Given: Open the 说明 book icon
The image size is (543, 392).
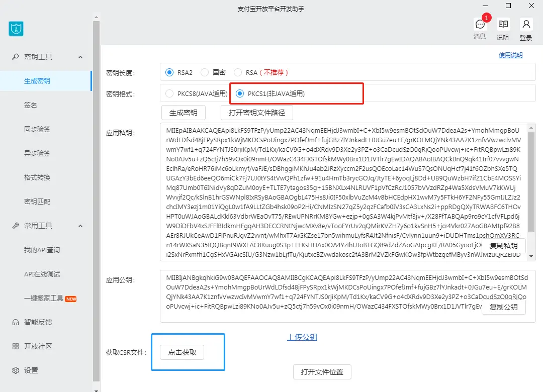Looking at the screenshot, I should (503, 24).
